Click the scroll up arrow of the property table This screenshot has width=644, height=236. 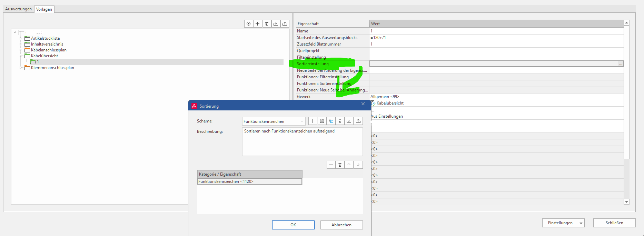[x=627, y=23]
